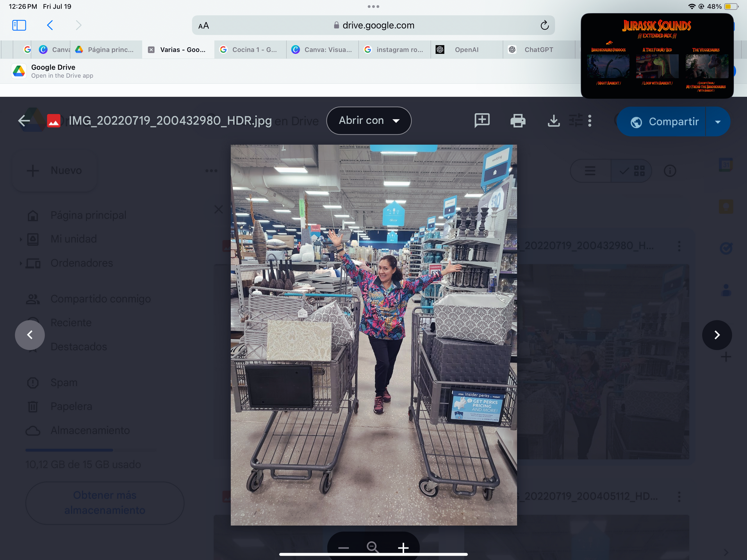Tap the Jurassic Sounds picture-in-picture video
Image resolution: width=747 pixels, height=560 pixels.
click(657, 56)
